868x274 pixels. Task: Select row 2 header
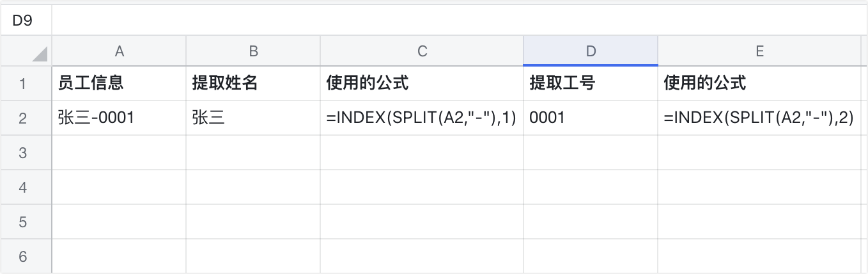tap(24, 118)
